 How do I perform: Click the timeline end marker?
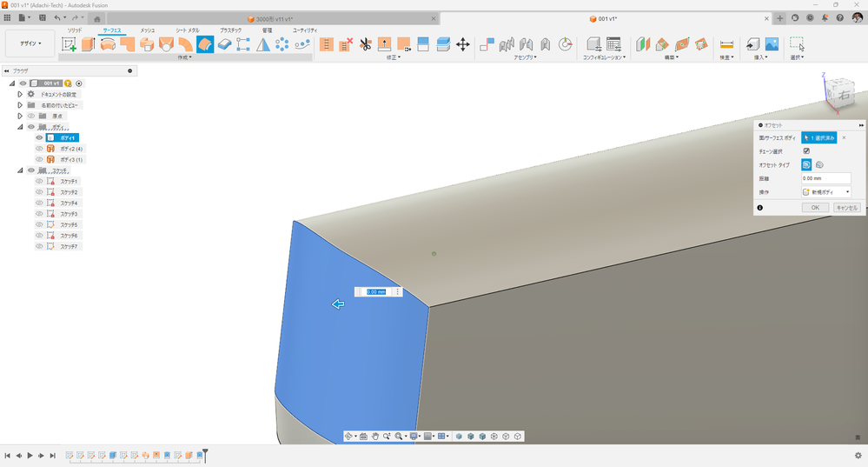coord(205,456)
